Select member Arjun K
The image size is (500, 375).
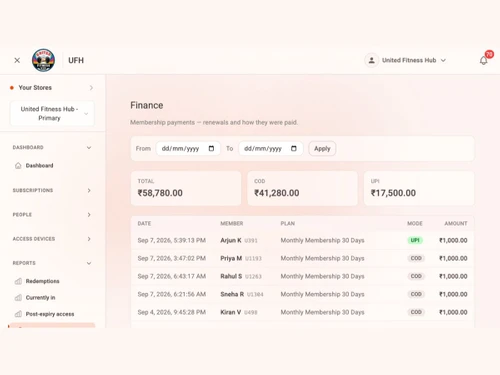coord(231,240)
